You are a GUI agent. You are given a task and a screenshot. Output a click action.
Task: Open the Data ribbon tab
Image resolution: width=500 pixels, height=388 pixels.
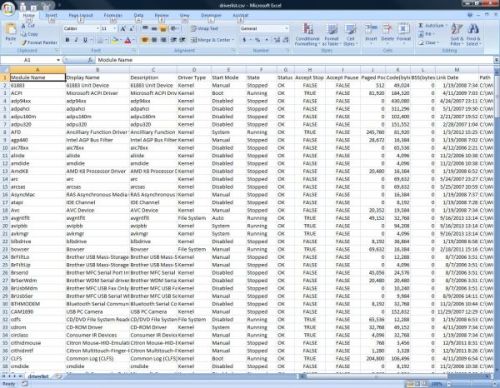[138, 15]
